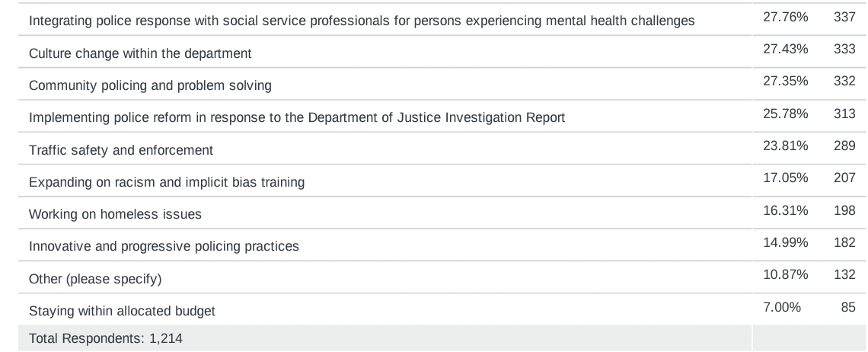Click 'Expanding on racism and implicit bias training'
This screenshot has height=352, width=868.
pos(167,182)
